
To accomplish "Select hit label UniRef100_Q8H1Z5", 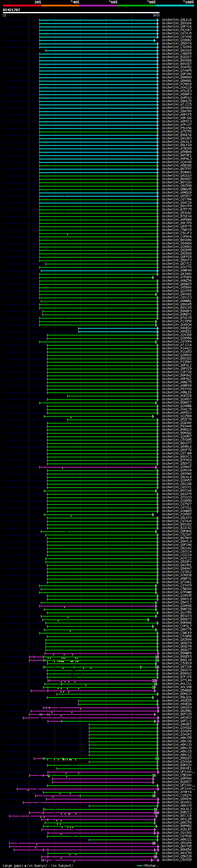I will 177,101.
